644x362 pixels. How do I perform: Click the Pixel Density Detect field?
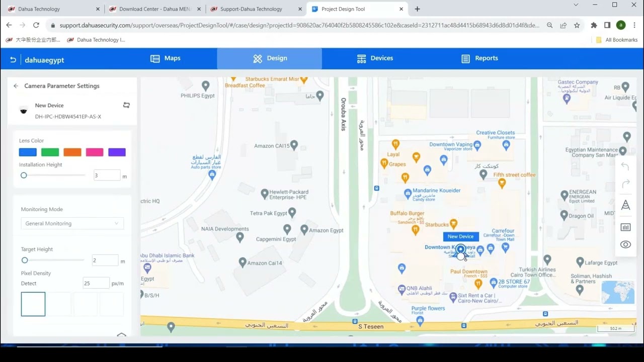point(96,283)
